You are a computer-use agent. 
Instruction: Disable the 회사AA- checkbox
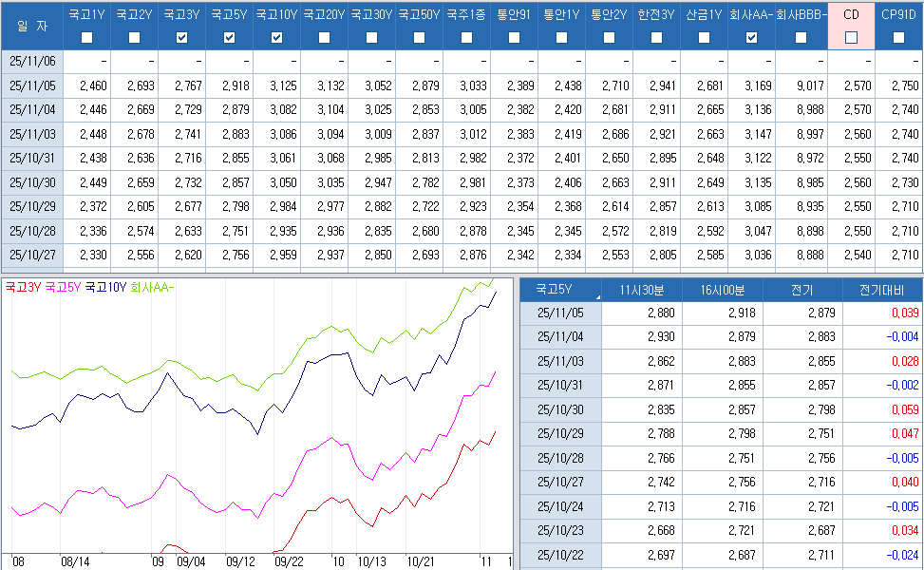[x=751, y=38]
